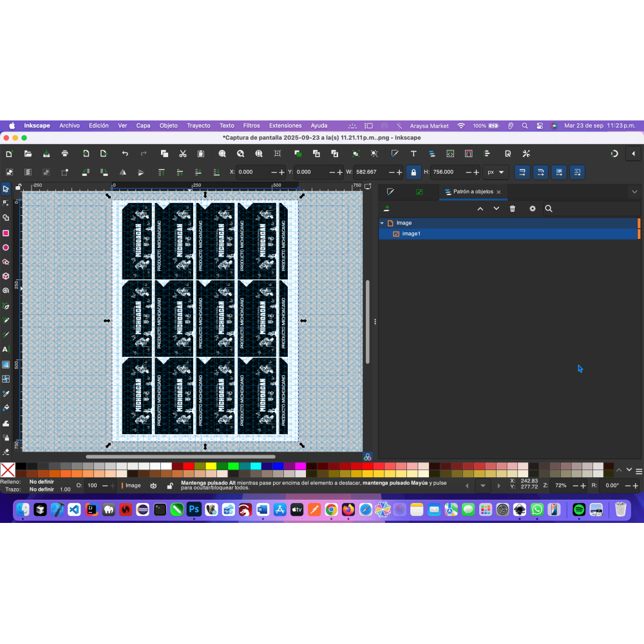Pick the yellow palette swatch
Viewport: 644px width, 644px height.
[x=211, y=466]
